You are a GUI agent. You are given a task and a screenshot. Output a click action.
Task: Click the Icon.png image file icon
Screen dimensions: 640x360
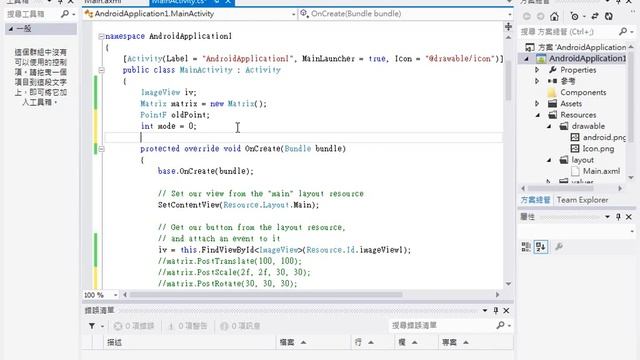tap(575, 149)
